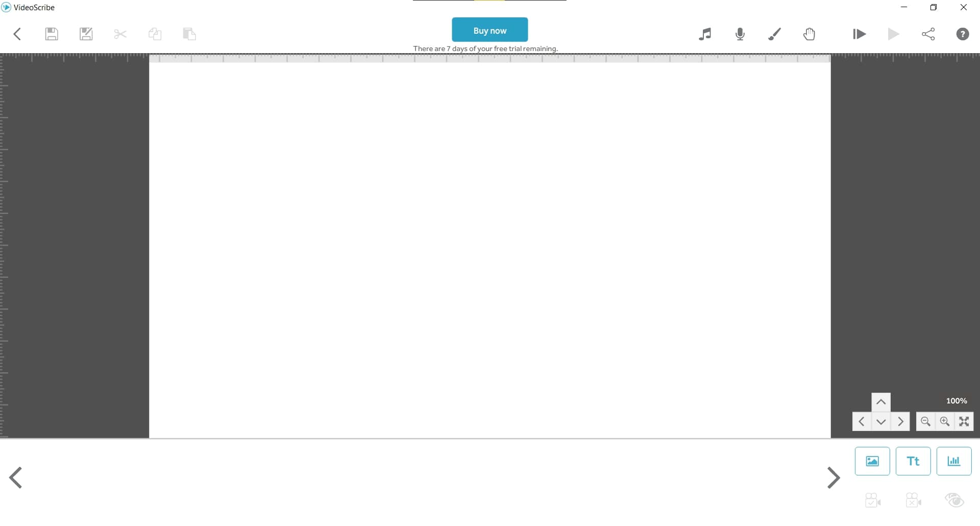
Task: Change the drawing hand icon
Action: (x=810, y=34)
